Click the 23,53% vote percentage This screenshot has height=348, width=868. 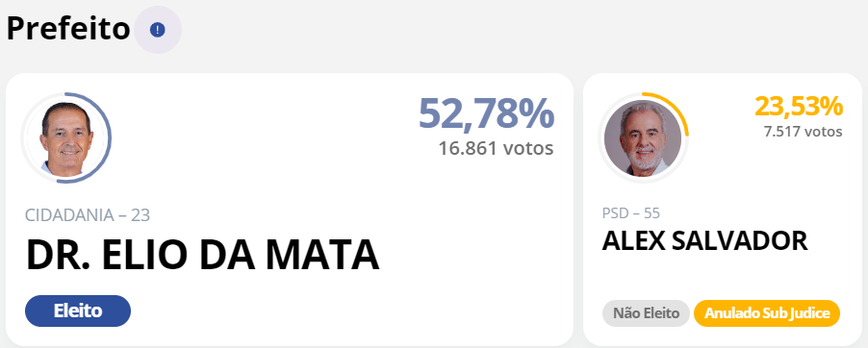pyautogui.click(x=799, y=106)
